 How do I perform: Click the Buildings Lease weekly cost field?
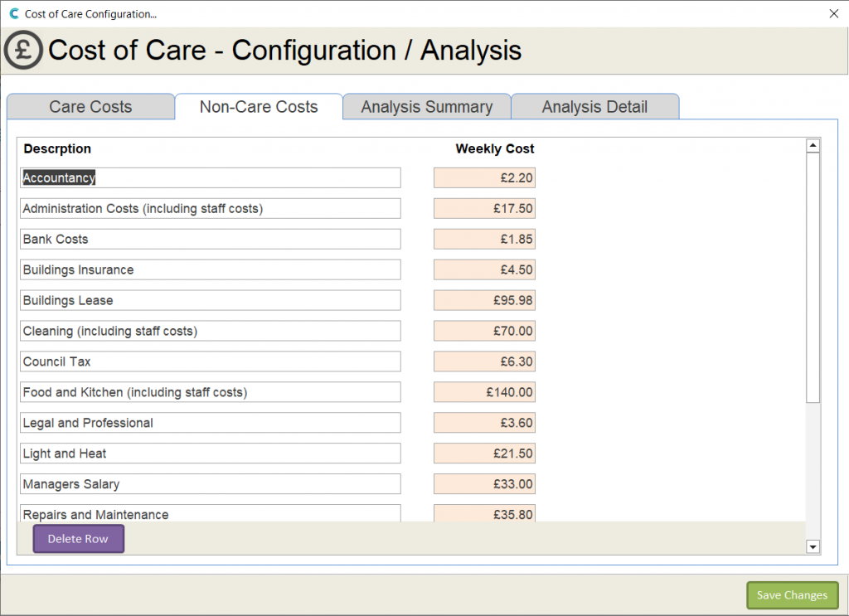[484, 301]
